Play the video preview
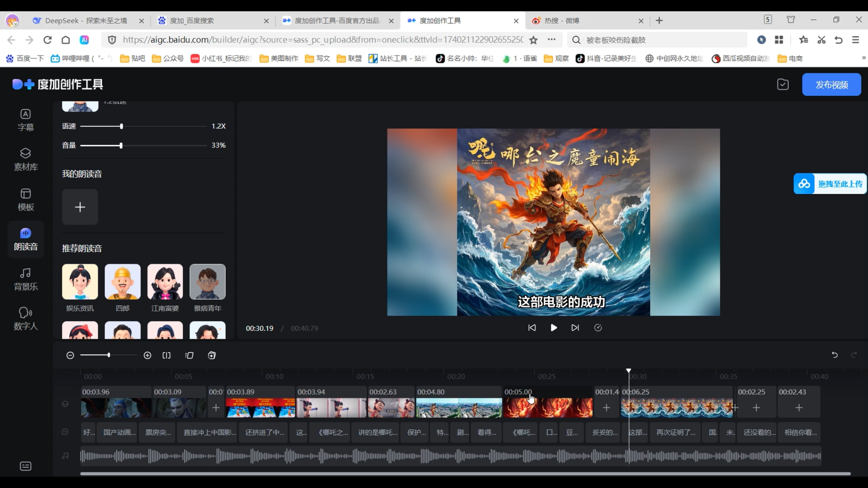The image size is (868, 488). click(x=553, y=328)
